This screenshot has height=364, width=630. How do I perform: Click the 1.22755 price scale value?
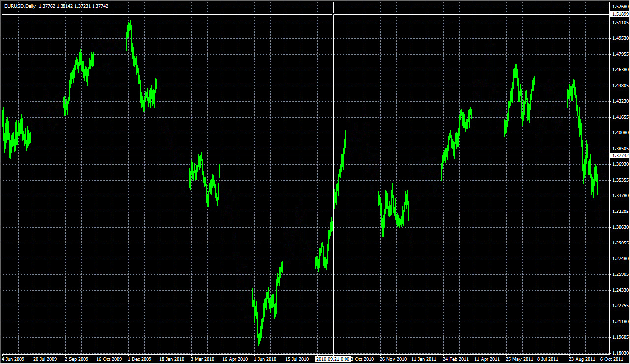coord(621,306)
